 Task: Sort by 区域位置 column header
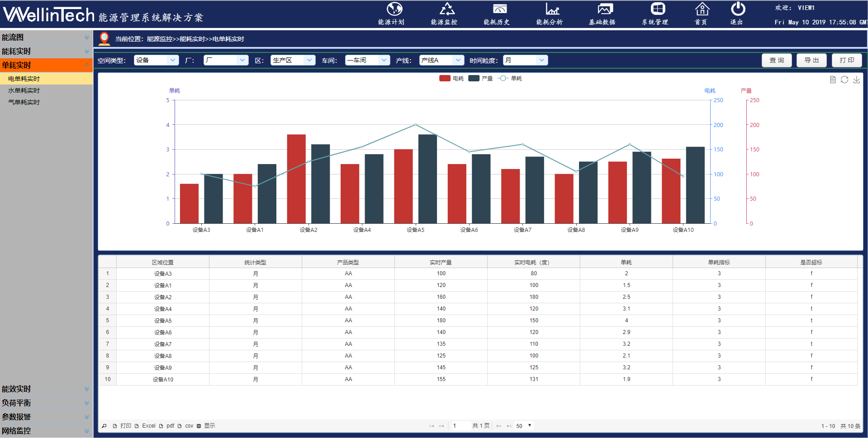[163, 262]
